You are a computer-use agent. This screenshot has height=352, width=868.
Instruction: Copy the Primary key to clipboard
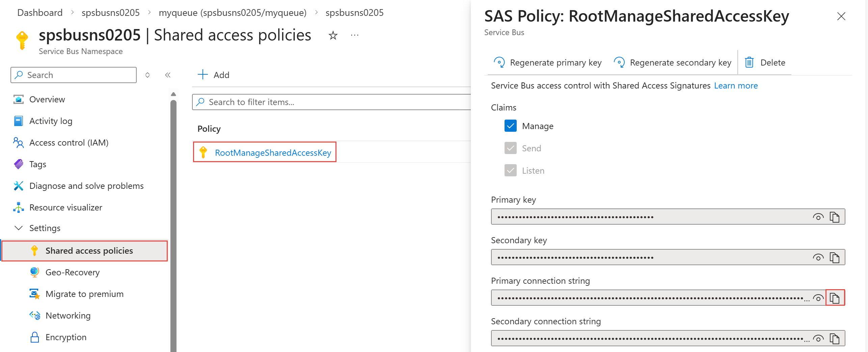[835, 217]
